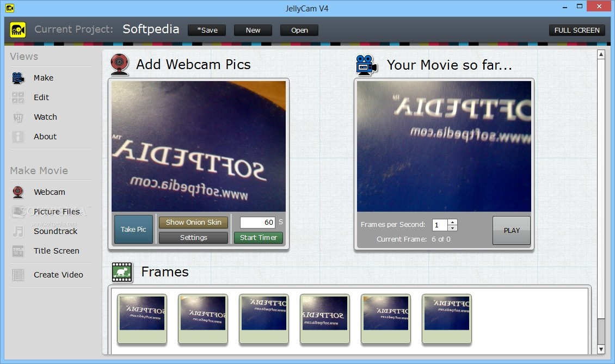Open webcam Settings

(193, 238)
